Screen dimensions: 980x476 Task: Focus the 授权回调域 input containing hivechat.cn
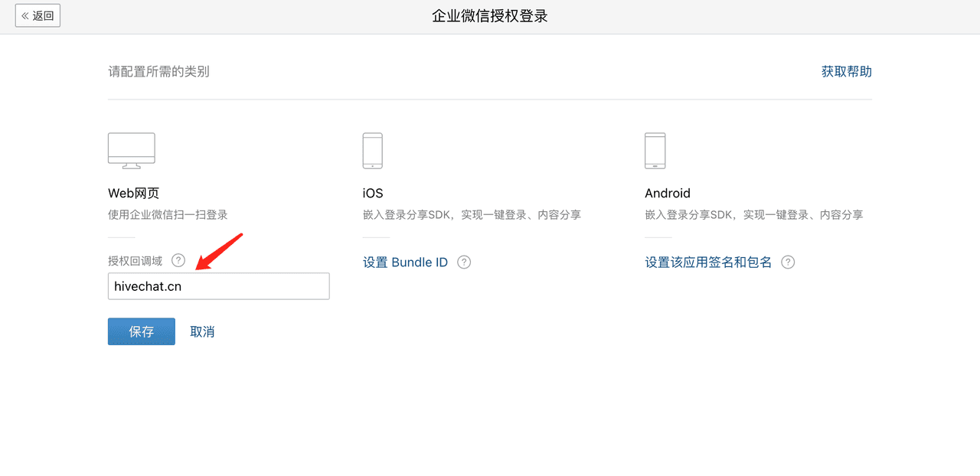point(219,286)
